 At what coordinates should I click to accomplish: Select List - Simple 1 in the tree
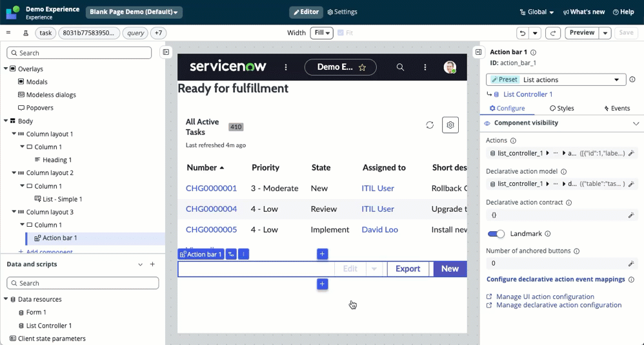tap(62, 199)
